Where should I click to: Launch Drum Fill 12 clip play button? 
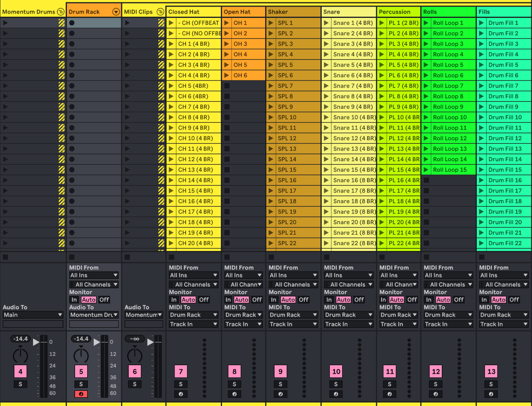(x=482, y=138)
